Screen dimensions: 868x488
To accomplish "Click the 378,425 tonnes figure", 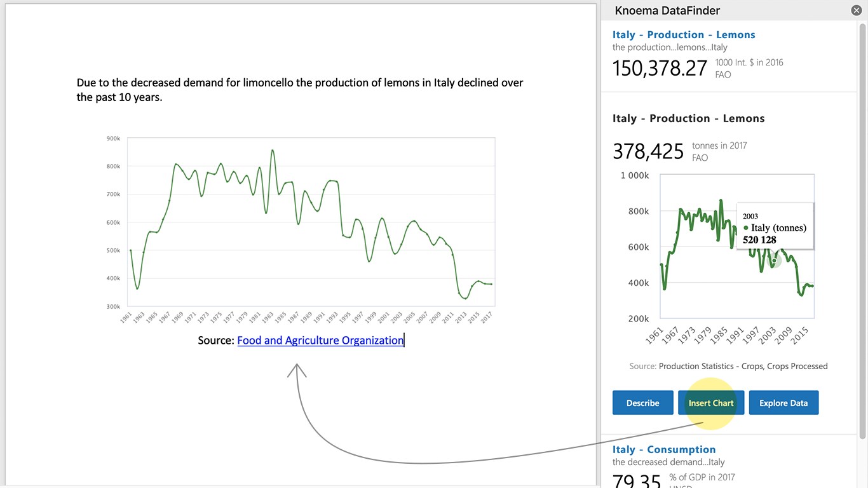I will (648, 151).
